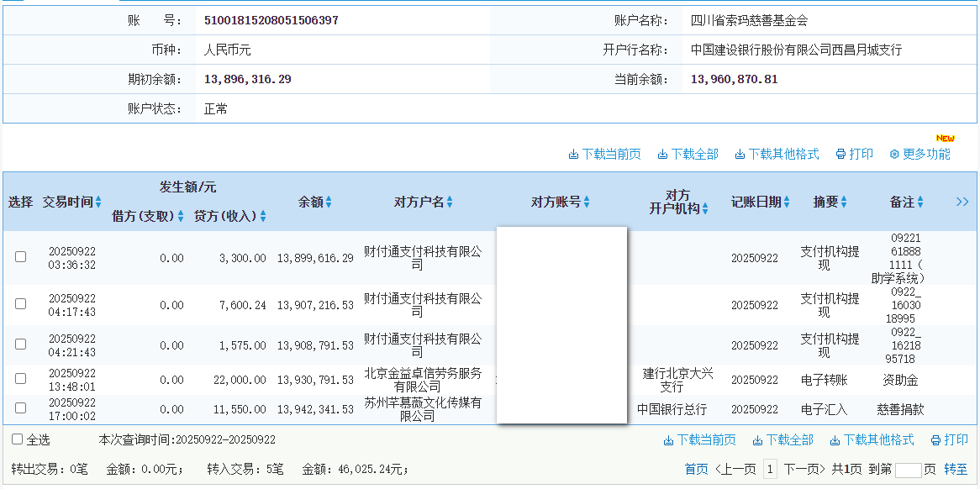The width and height of the screenshot is (980, 489).
Task: Click the page number input field
Action: click(x=908, y=471)
